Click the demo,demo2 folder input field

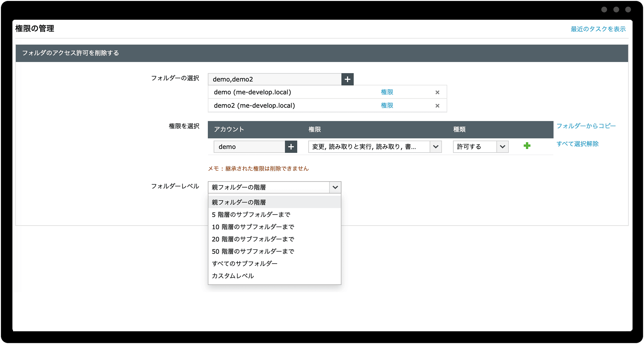(x=275, y=79)
